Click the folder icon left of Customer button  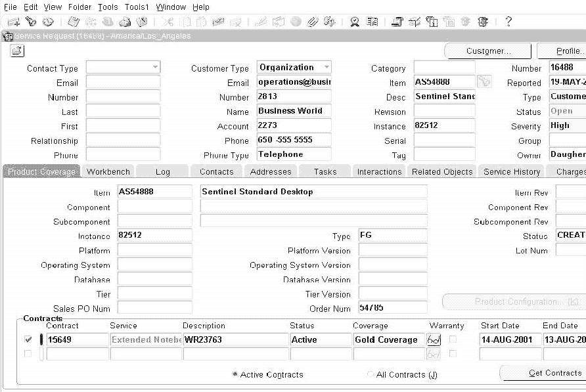click(17, 51)
